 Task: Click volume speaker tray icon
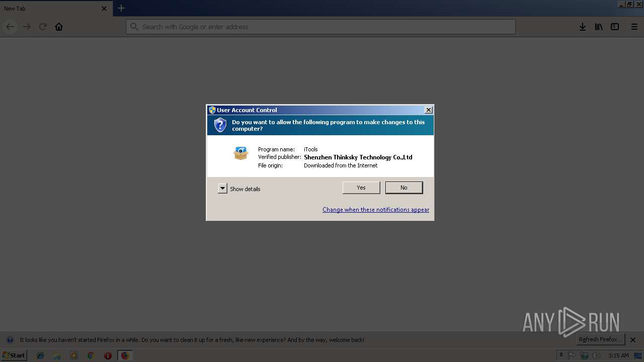596,355
